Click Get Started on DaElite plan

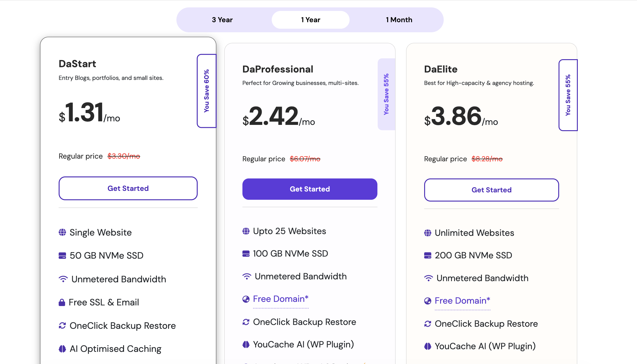pyautogui.click(x=491, y=190)
